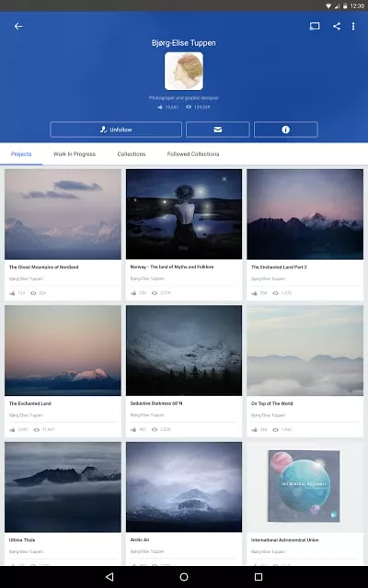Tap the Android back triangle
Screen dimensions: 368x588
[109, 577]
